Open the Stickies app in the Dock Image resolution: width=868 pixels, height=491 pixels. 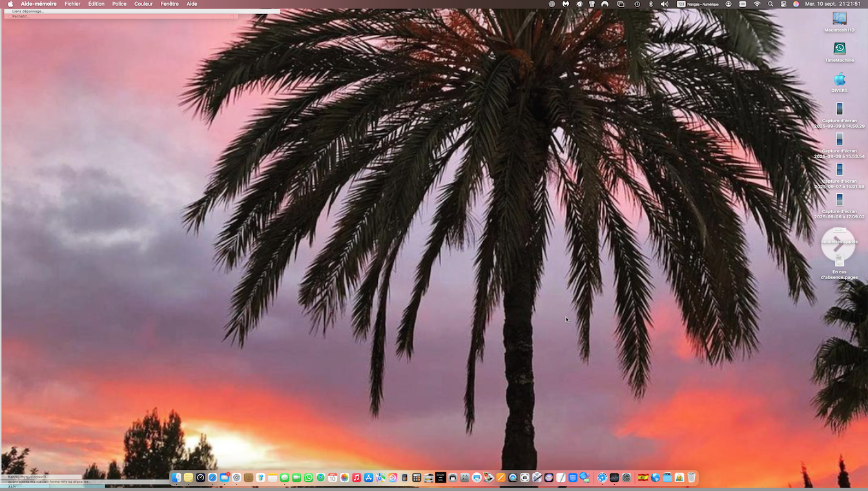coord(189,477)
